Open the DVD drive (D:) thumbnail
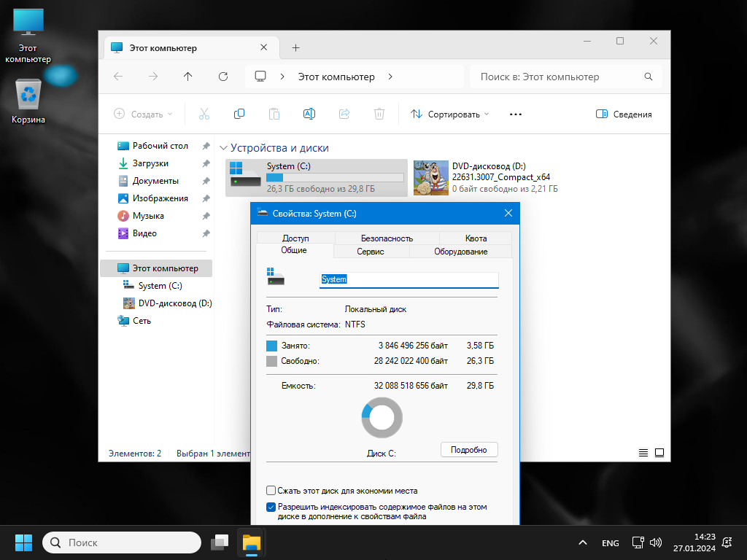747x560 pixels. pos(430,178)
